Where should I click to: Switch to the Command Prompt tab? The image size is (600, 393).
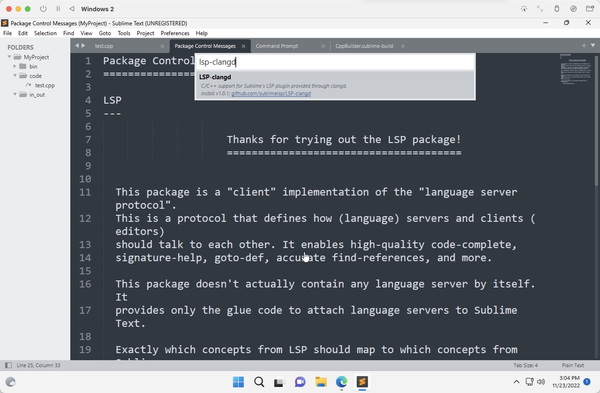pyautogui.click(x=277, y=46)
